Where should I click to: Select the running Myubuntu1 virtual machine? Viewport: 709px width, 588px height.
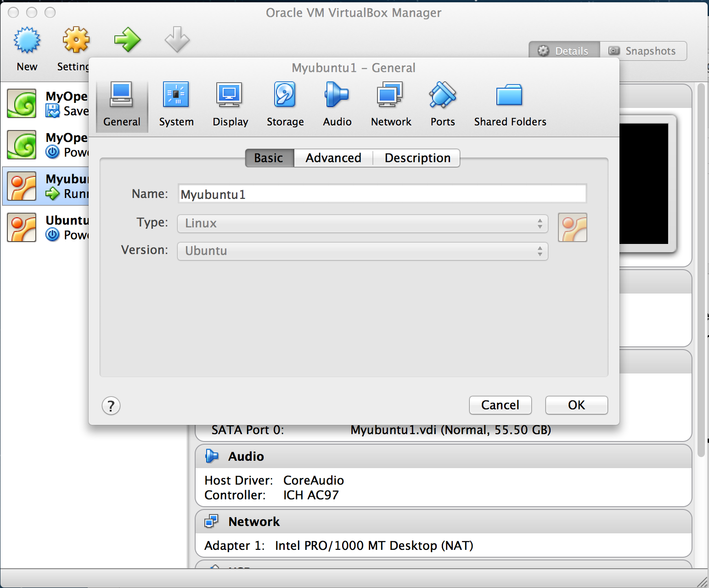click(46, 186)
